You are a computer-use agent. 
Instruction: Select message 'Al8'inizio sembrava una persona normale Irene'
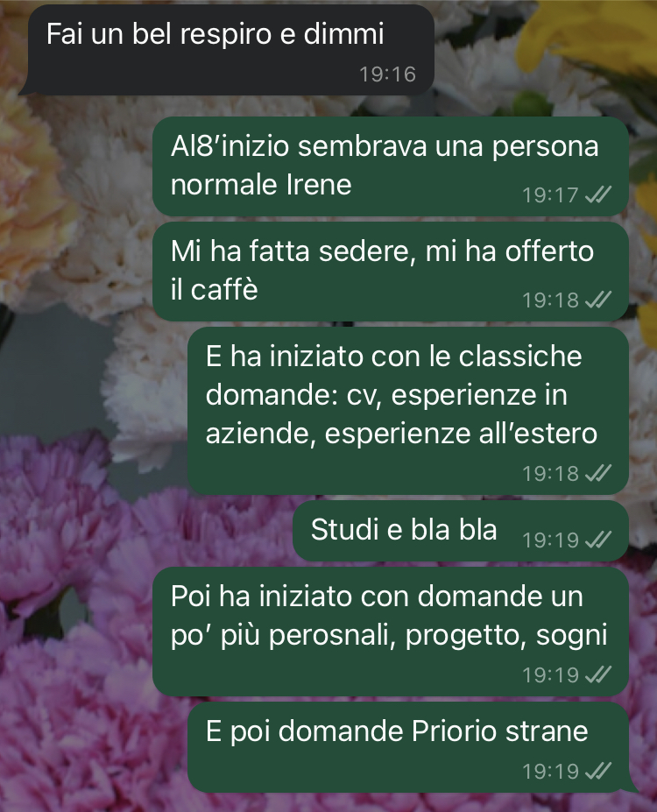(x=391, y=166)
